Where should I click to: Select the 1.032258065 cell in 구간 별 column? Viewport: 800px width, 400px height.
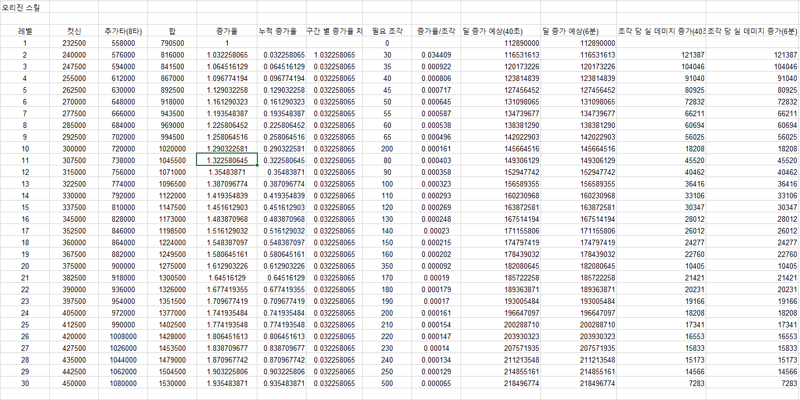coord(334,55)
